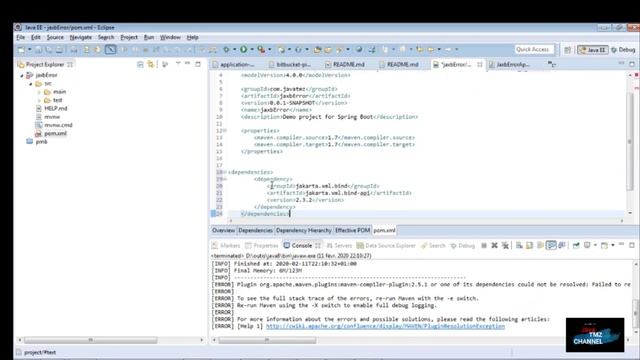This screenshot has width=640, height=360.
Task: Open the Run menu
Action: [x=149, y=37]
